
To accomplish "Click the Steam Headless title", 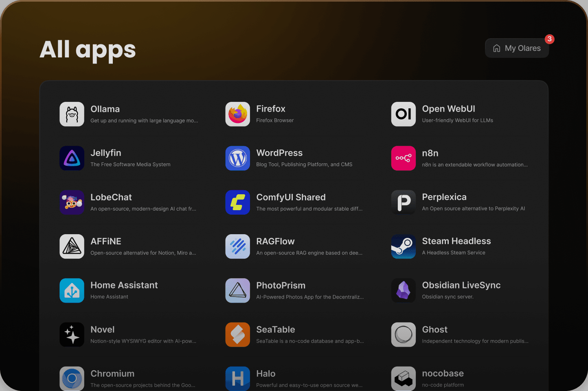I will 456,241.
